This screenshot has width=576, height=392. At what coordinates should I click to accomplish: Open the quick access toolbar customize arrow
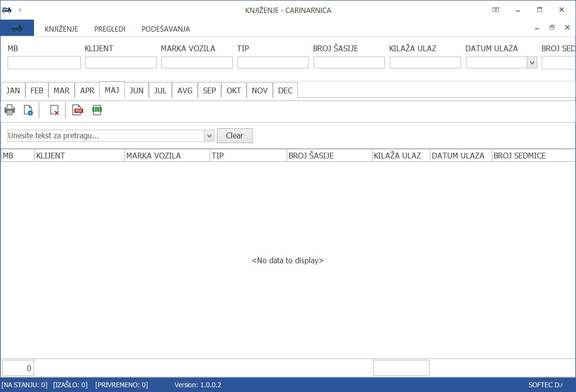pos(20,10)
